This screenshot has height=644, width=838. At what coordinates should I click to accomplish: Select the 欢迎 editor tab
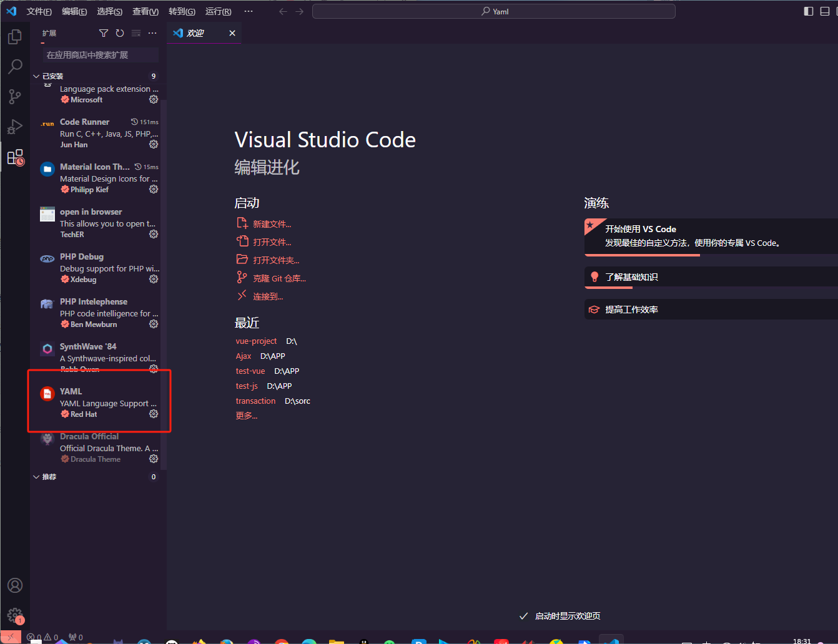pyautogui.click(x=204, y=33)
